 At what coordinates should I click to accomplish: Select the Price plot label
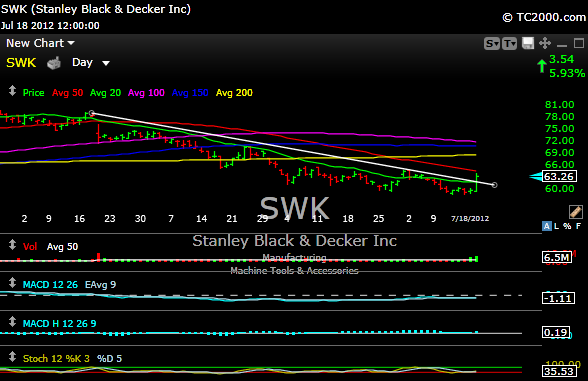[x=33, y=93]
